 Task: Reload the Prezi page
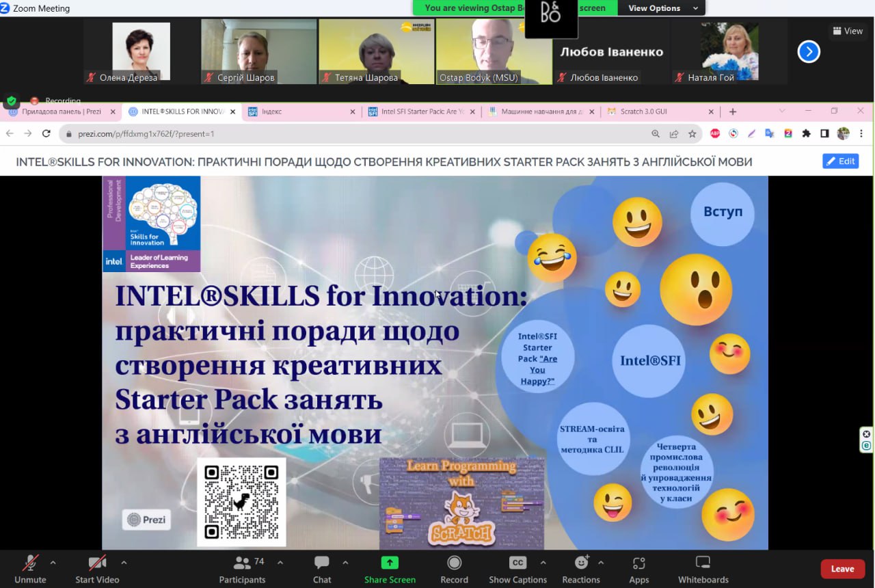[46, 133]
